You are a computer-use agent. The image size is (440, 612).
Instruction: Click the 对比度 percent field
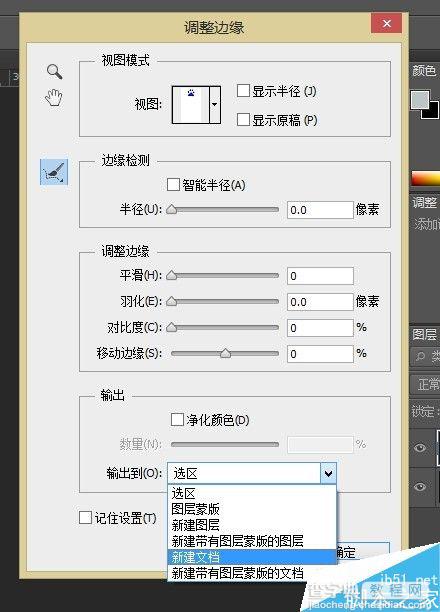point(320,328)
